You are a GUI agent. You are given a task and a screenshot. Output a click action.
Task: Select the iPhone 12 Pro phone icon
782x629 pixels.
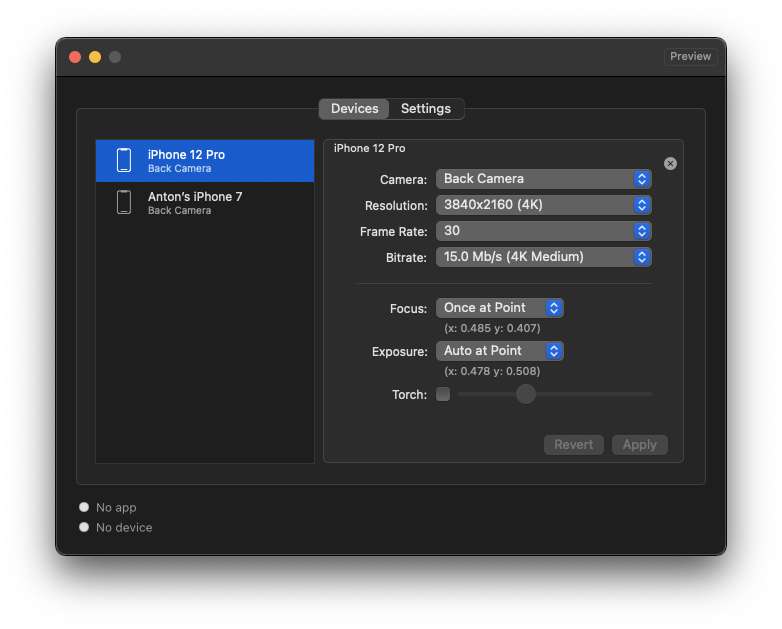tap(124, 160)
